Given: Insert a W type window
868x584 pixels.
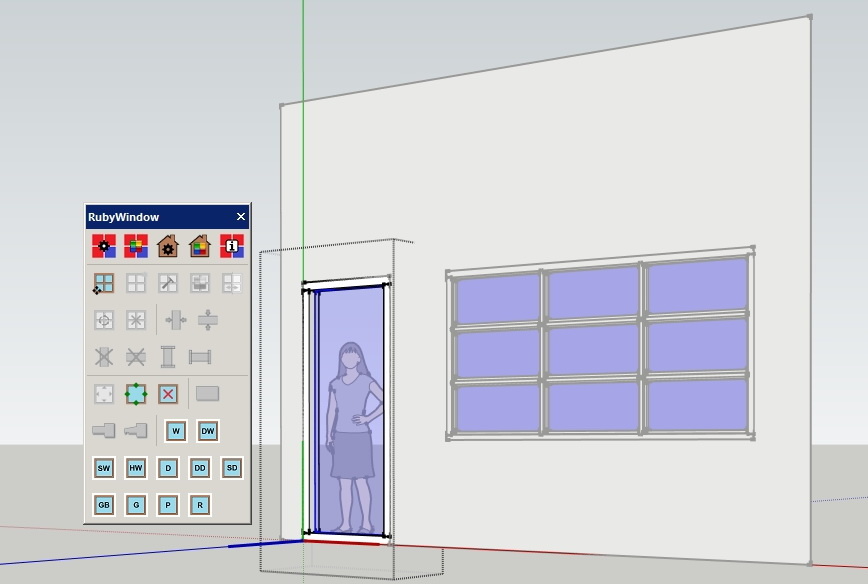Looking at the screenshot, I should 176,431.
